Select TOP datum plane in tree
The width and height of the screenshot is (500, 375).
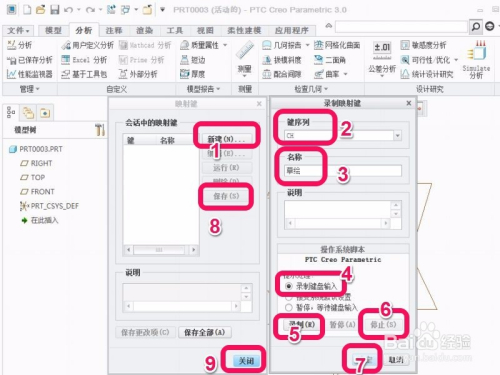click(33, 177)
